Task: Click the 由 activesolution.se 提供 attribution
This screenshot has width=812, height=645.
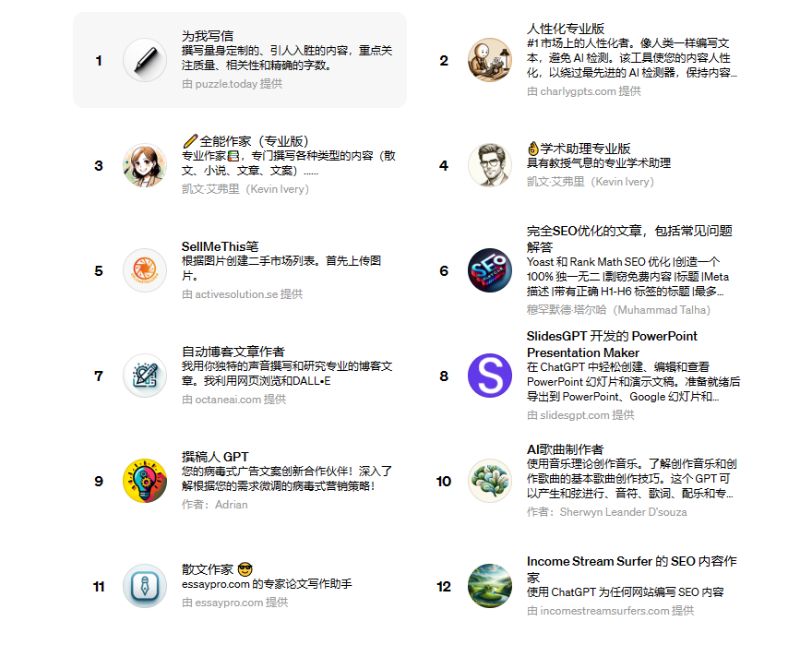Action: [243, 294]
